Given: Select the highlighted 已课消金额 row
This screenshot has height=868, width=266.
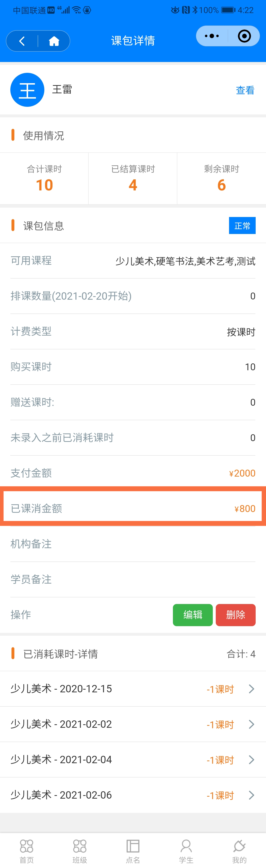Looking at the screenshot, I should [133, 506].
